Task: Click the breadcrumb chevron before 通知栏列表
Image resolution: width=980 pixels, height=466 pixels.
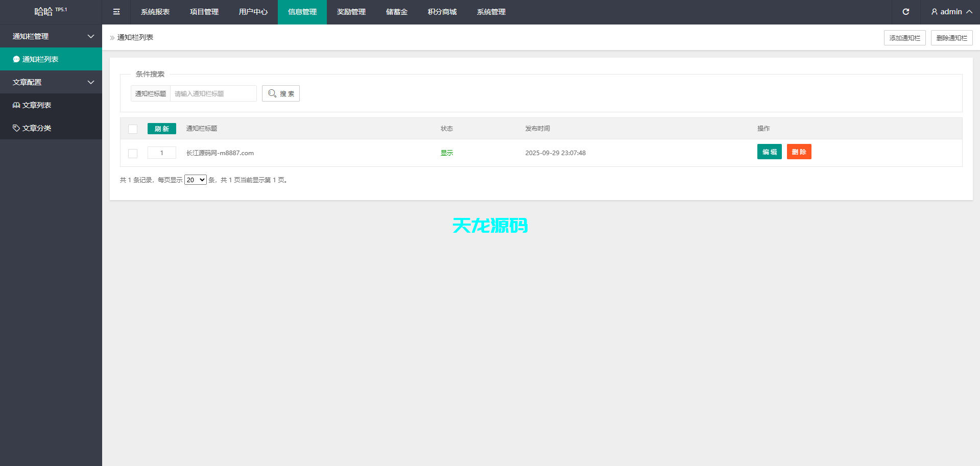Action: click(x=112, y=37)
